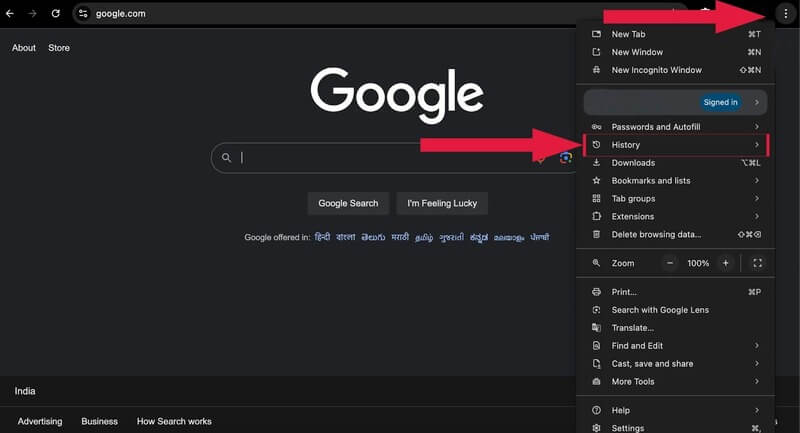
Task: Expand the Passwords and Autofill chevron
Action: [x=757, y=126]
